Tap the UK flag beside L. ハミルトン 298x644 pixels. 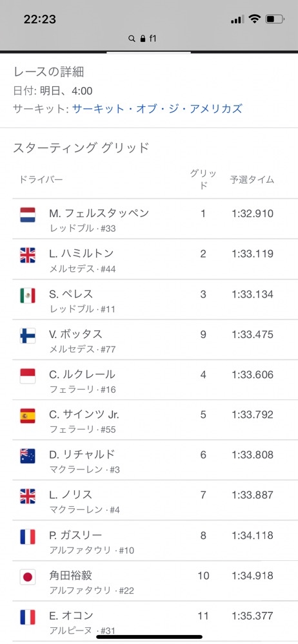point(28,256)
